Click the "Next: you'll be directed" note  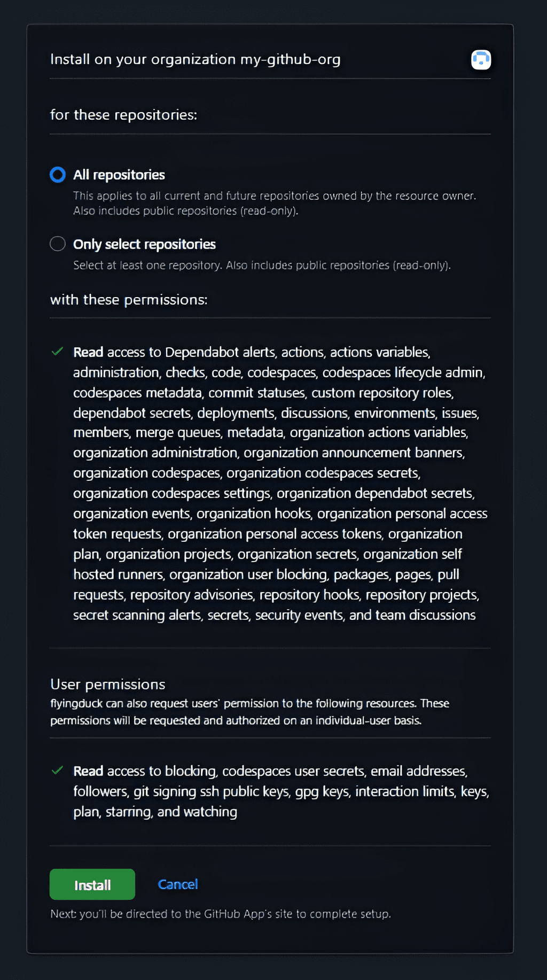221,914
